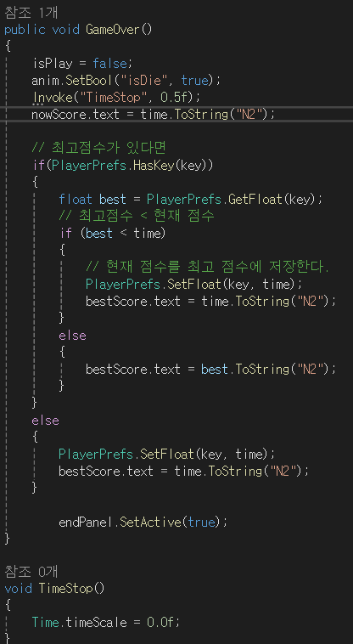Click the HasKey method call
The width and height of the screenshot is (353, 644).
pos(156,166)
